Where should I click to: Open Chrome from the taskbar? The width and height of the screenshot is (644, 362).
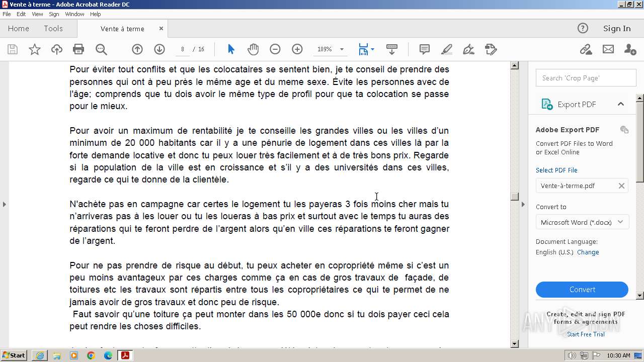(91, 355)
